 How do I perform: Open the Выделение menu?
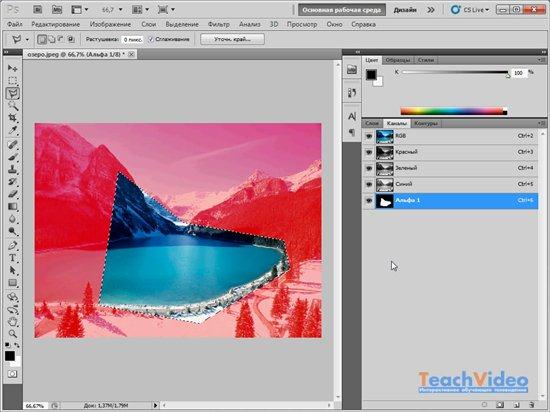(x=182, y=25)
